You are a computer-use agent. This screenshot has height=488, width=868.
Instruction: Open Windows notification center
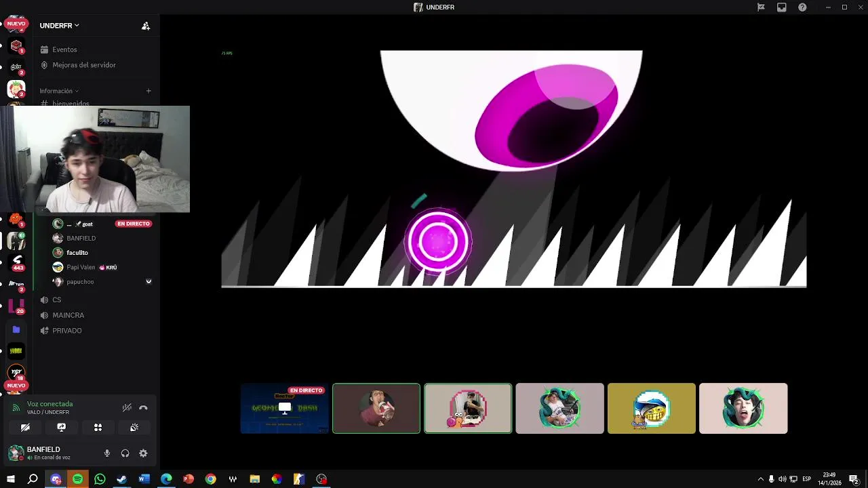pyautogui.click(x=854, y=479)
